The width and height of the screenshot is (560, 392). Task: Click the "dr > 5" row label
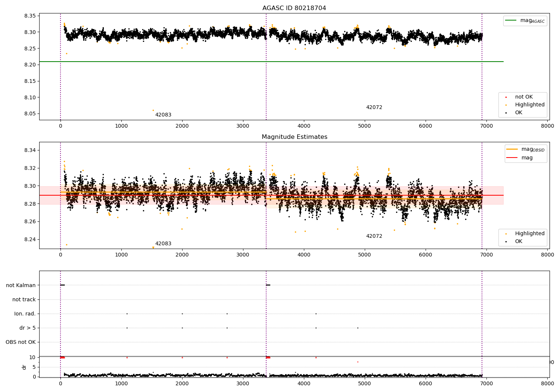(28, 328)
